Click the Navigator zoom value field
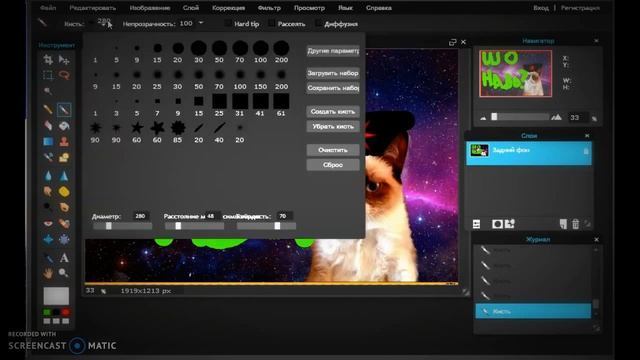Viewport: 640px width, 360px height. click(577, 118)
